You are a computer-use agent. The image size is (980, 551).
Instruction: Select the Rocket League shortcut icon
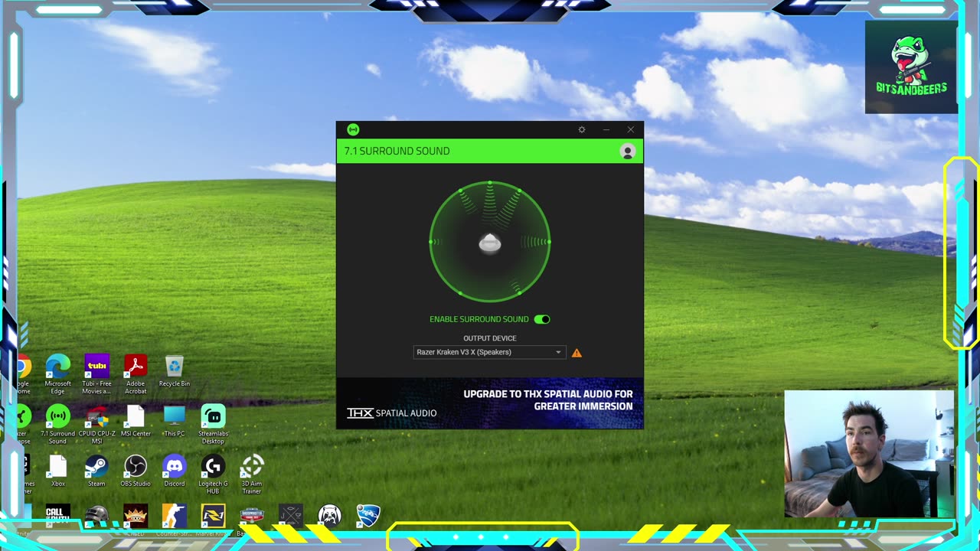click(x=368, y=516)
